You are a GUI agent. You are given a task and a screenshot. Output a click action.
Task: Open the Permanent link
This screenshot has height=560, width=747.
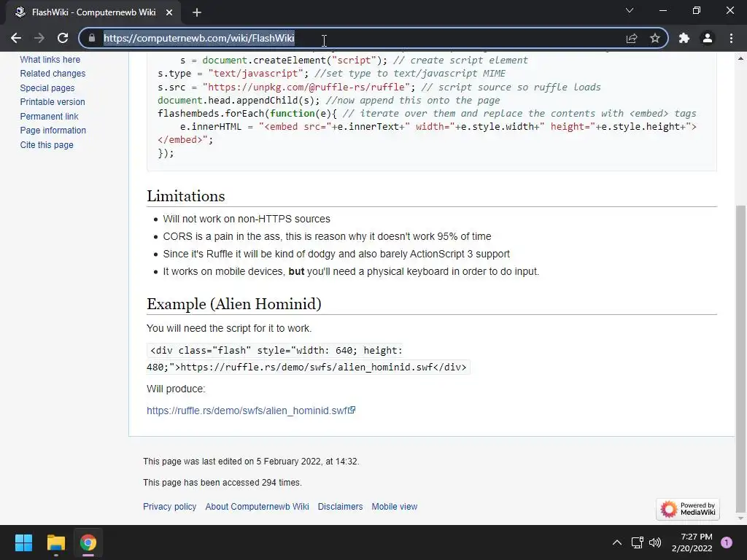49,116
